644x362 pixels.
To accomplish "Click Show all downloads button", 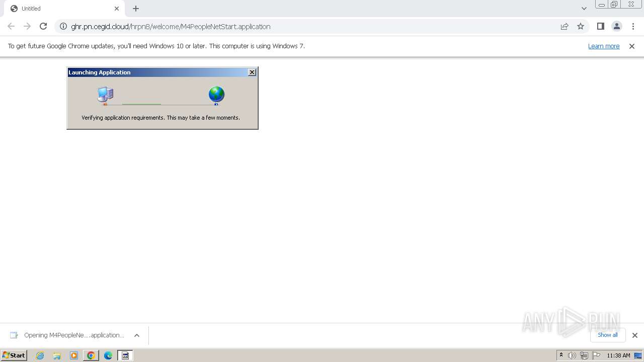I will pos(607,335).
